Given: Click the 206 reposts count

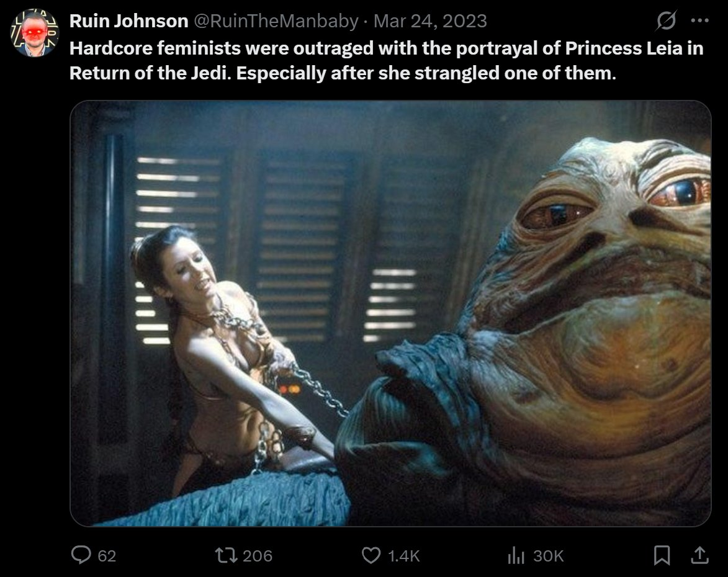Looking at the screenshot, I should tap(257, 556).
